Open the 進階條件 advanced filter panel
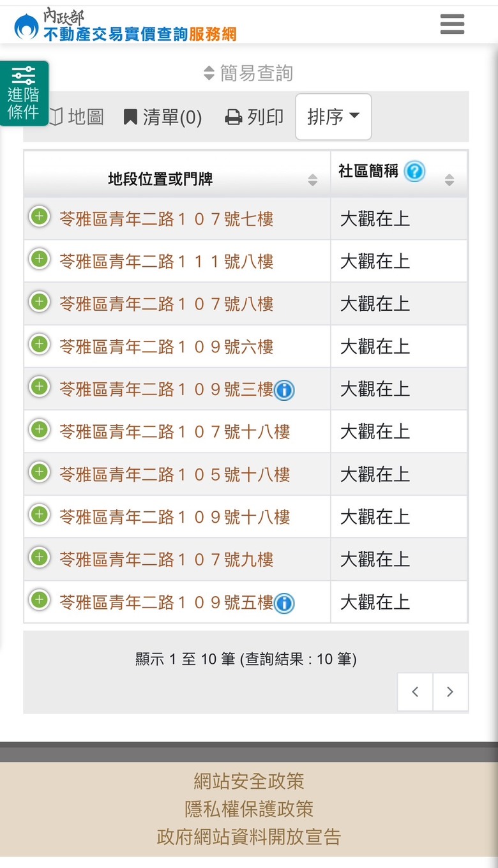The image size is (498, 868). pyautogui.click(x=24, y=93)
